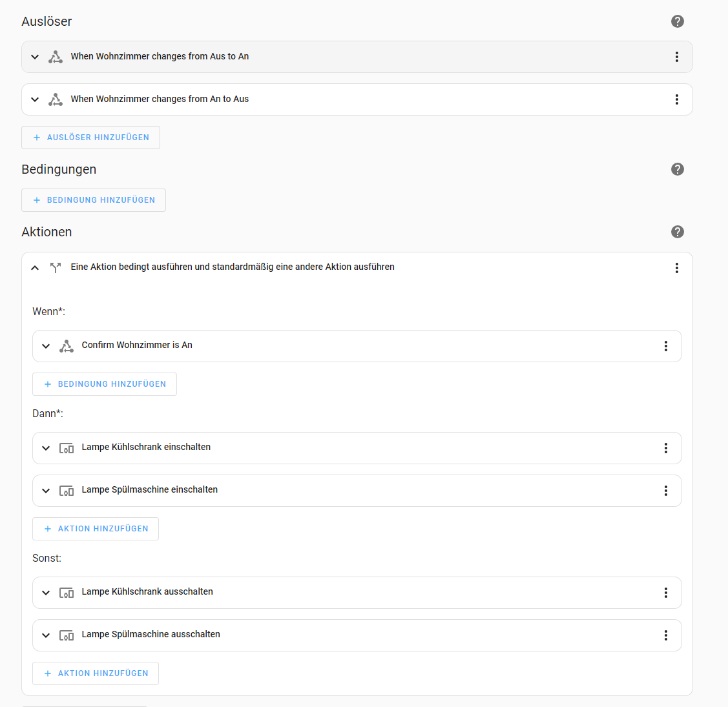Open help for the Auslöser section

click(677, 21)
